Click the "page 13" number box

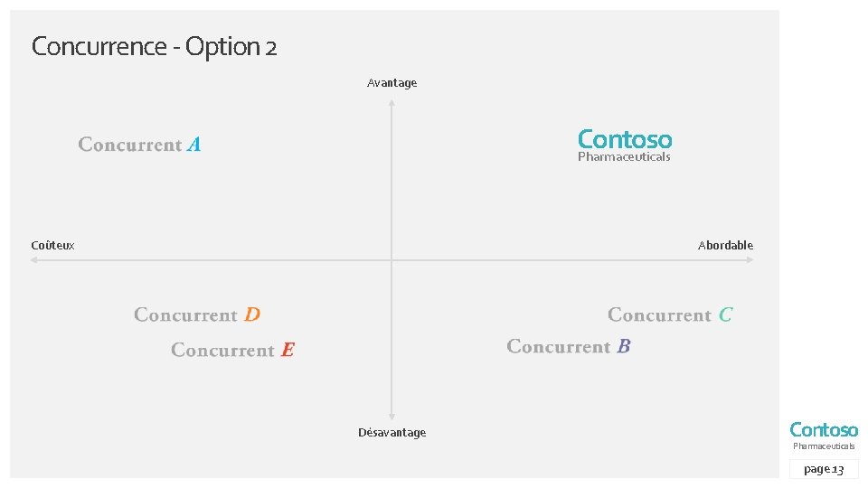click(824, 469)
